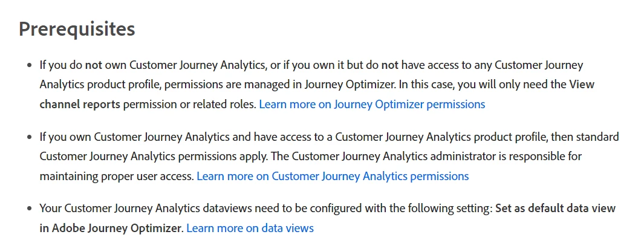Click the bold 'not' before 'have access to any'
Screen dimensions: 644x246
390,64
